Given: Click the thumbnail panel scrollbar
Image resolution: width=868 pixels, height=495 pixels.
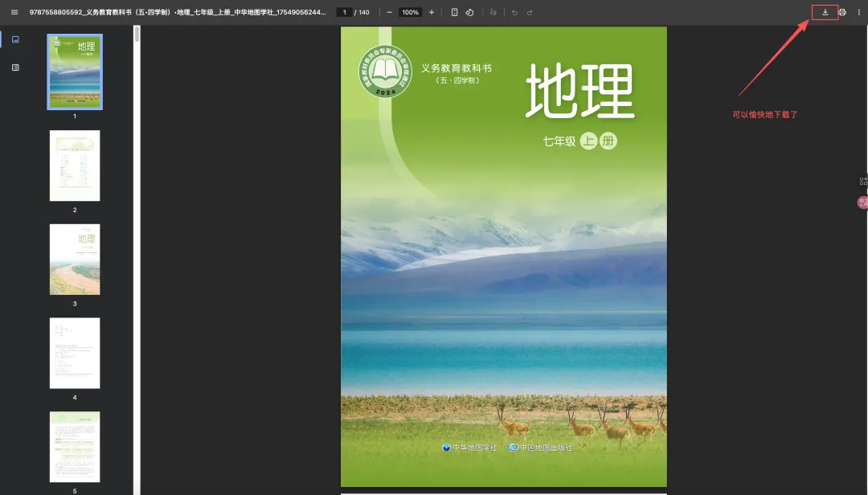Looking at the screenshot, I should pos(137,34).
